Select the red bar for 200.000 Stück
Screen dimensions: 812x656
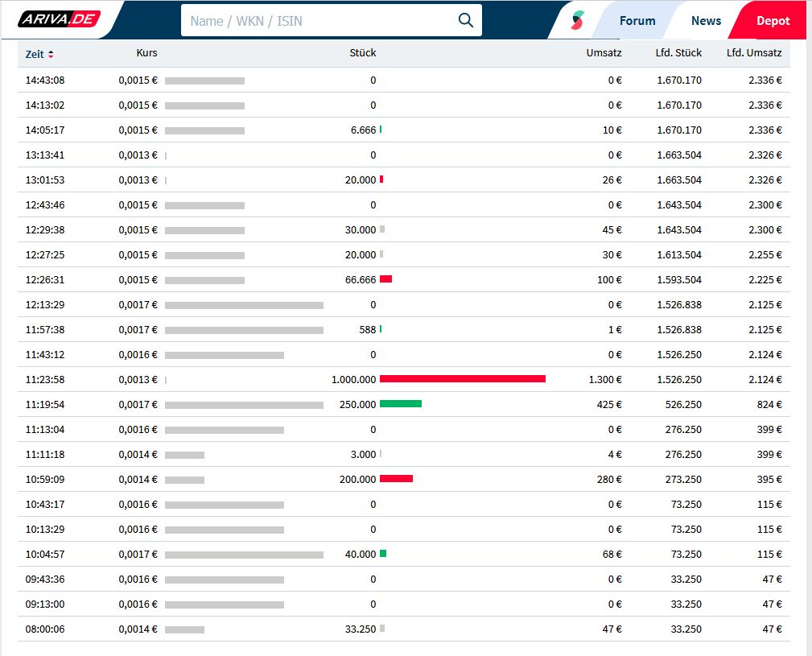click(x=396, y=479)
